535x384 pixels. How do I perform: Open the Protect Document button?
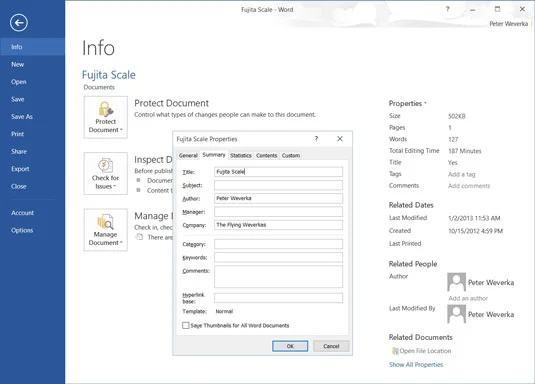pyautogui.click(x=106, y=117)
